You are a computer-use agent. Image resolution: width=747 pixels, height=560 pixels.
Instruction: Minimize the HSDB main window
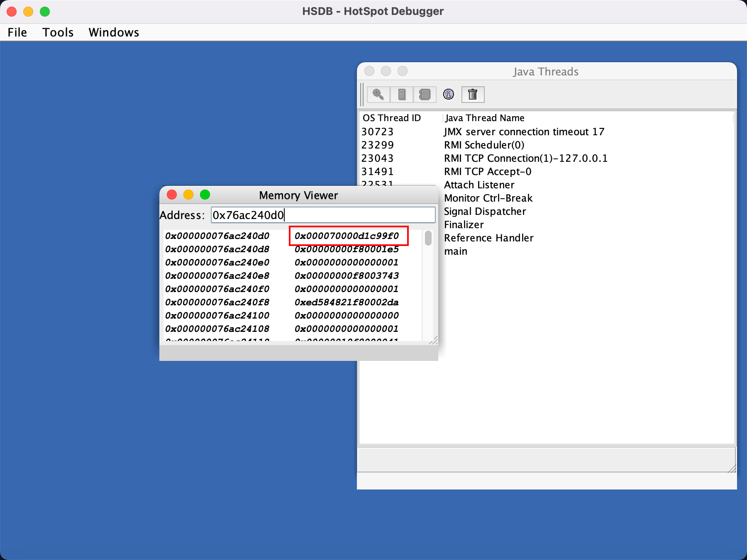[x=28, y=11]
